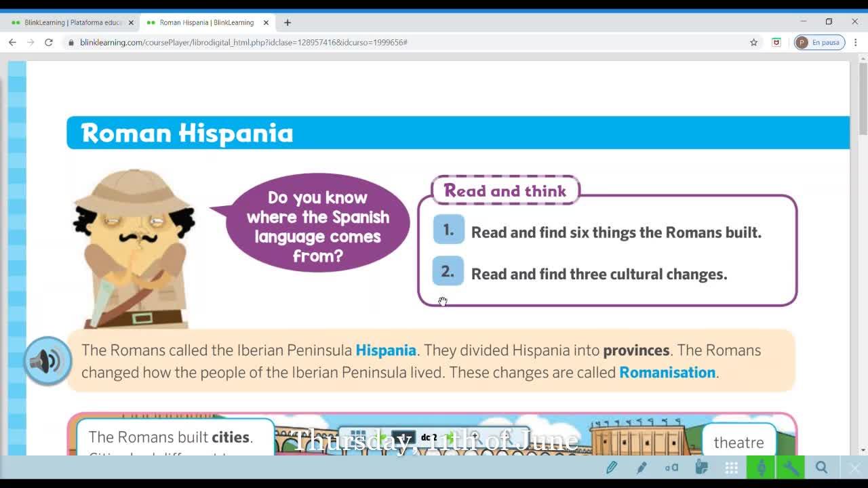Click the 'Roman Hispania' page heading
This screenshot has height=488, width=868.
point(187,133)
